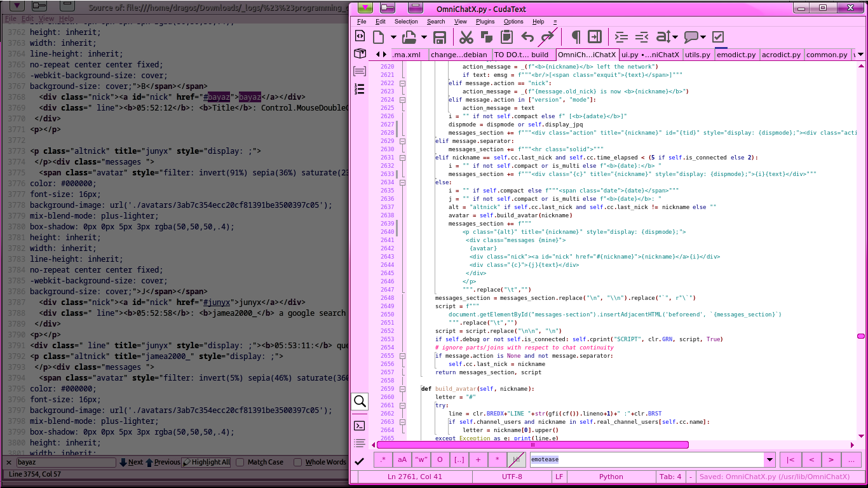Toggle the minimap icon in toolbar
Screen dimensions: 868x488
pos(595,37)
